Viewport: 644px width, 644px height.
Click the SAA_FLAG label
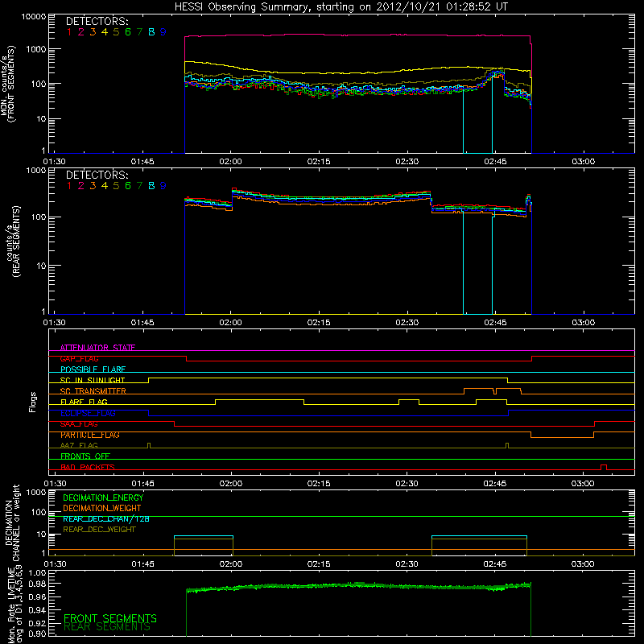(79, 424)
